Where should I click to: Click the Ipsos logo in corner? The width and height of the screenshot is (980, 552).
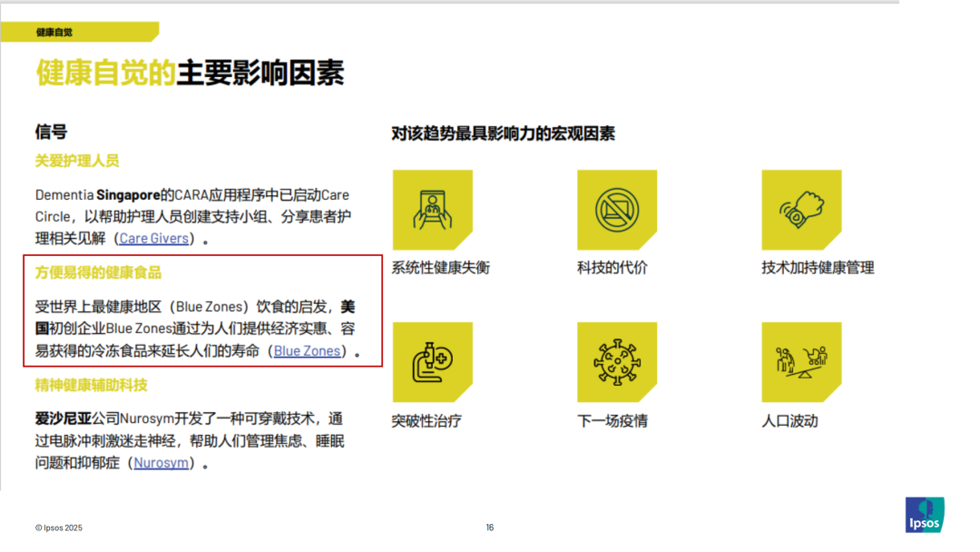925,514
